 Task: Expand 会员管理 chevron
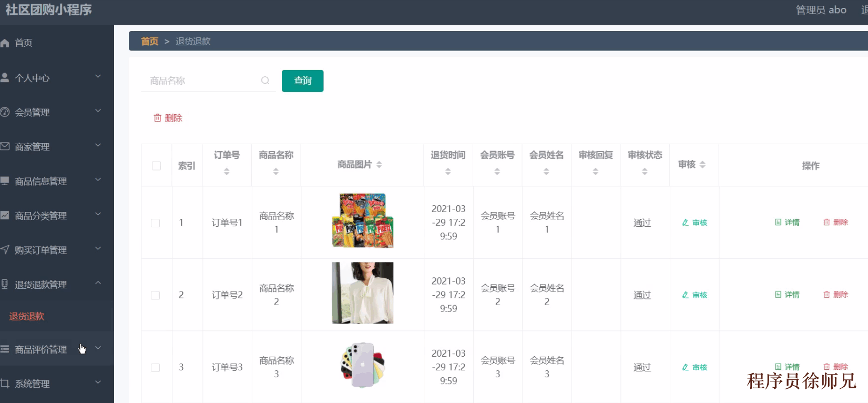pyautogui.click(x=98, y=111)
